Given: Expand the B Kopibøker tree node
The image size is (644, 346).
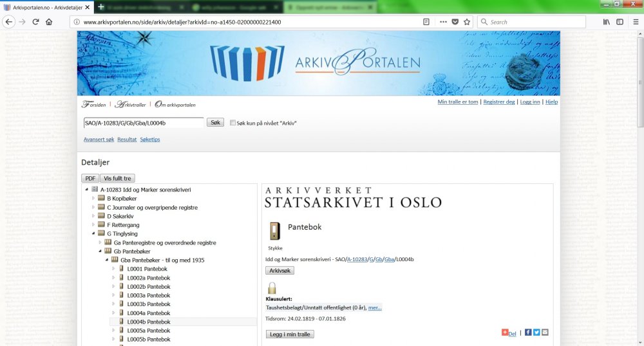Looking at the screenshot, I should click(x=93, y=198).
